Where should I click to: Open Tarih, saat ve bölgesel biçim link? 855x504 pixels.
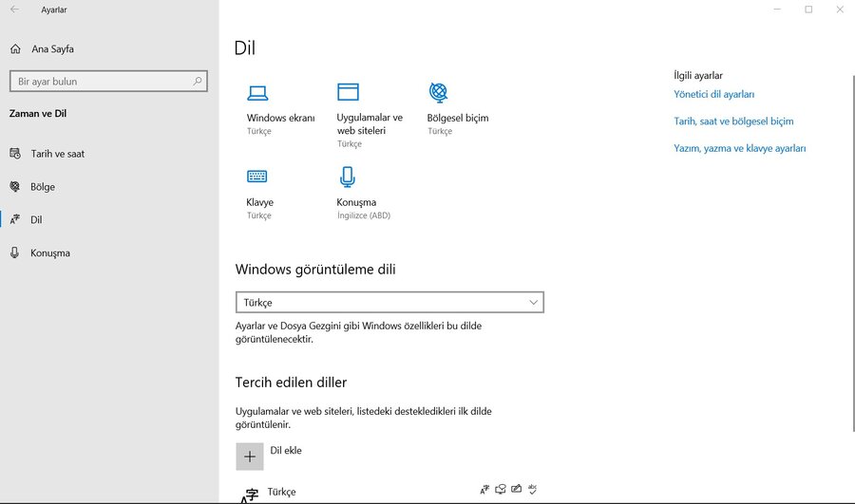click(x=733, y=121)
